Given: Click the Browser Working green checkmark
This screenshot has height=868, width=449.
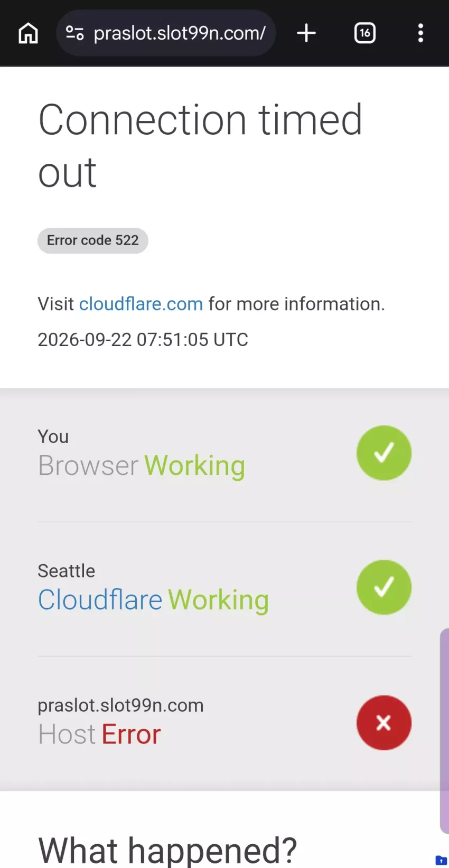Looking at the screenshot, I should [x=384, y=453].
